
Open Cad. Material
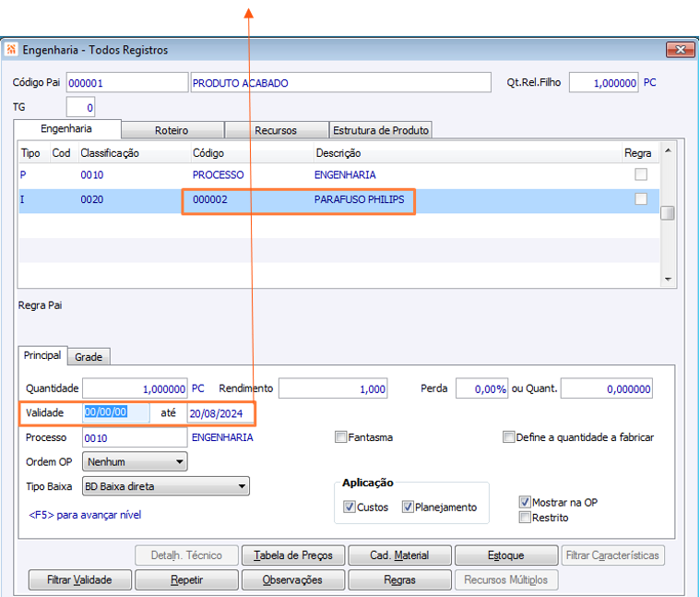tap(399, 555)
